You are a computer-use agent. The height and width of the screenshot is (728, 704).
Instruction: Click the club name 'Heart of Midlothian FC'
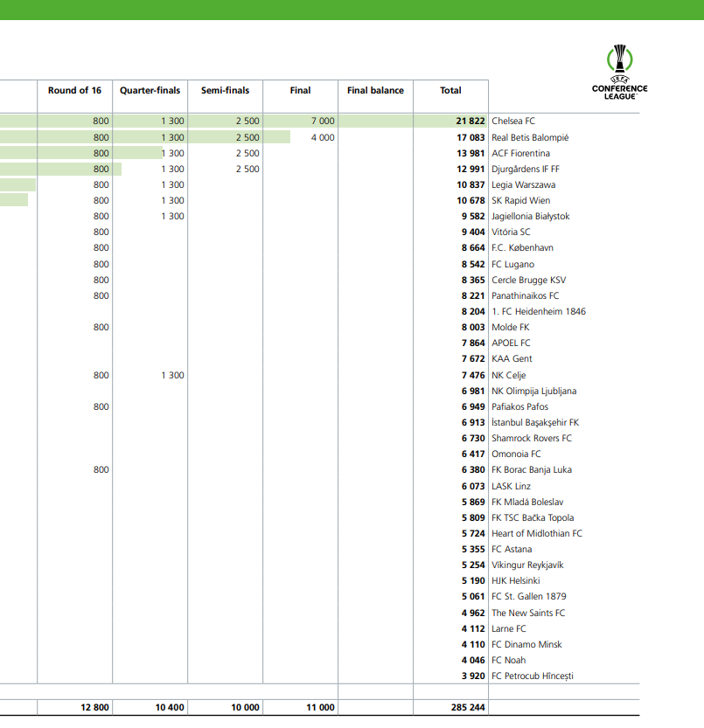point(537,533)
